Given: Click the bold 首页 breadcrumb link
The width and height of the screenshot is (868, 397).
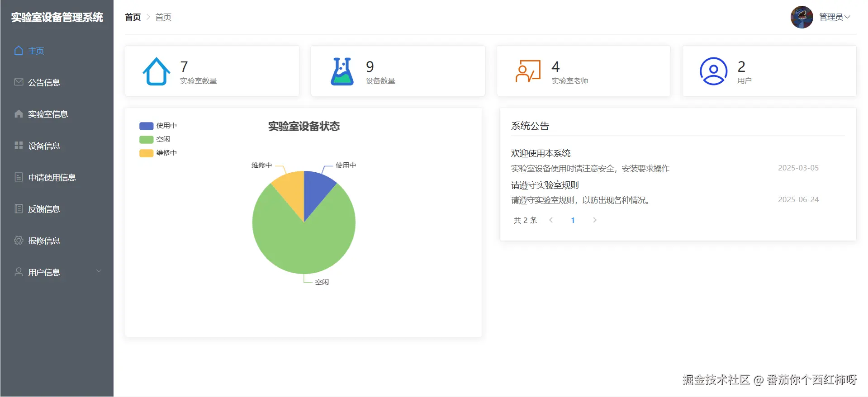Looking at the screenshot, I should [133, 17].
